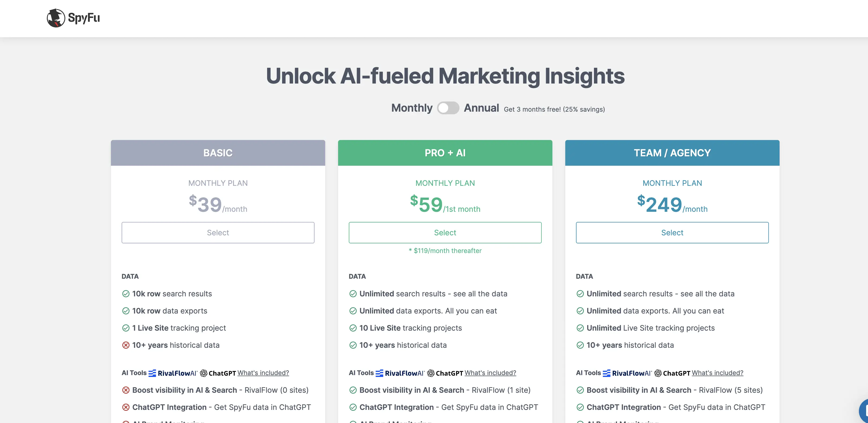
Task: Click the red X beside Basic historical data
Action: point(126,345)
